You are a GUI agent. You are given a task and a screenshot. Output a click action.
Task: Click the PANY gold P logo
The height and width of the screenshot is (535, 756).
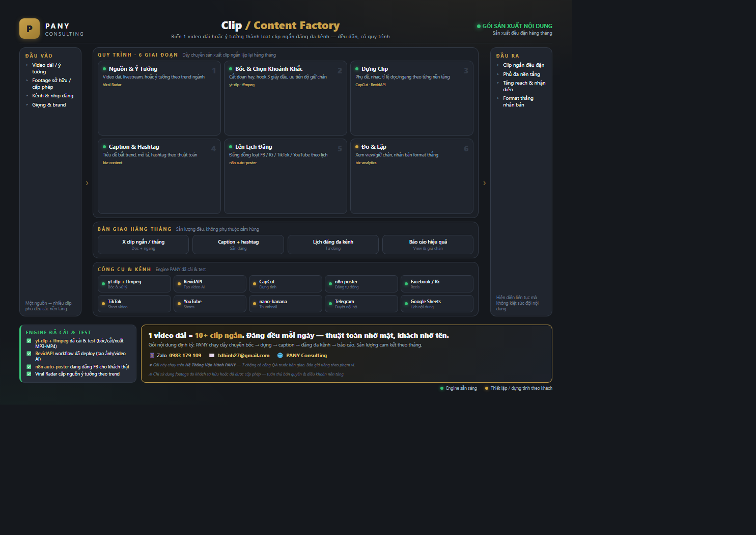tap(30, 29)
